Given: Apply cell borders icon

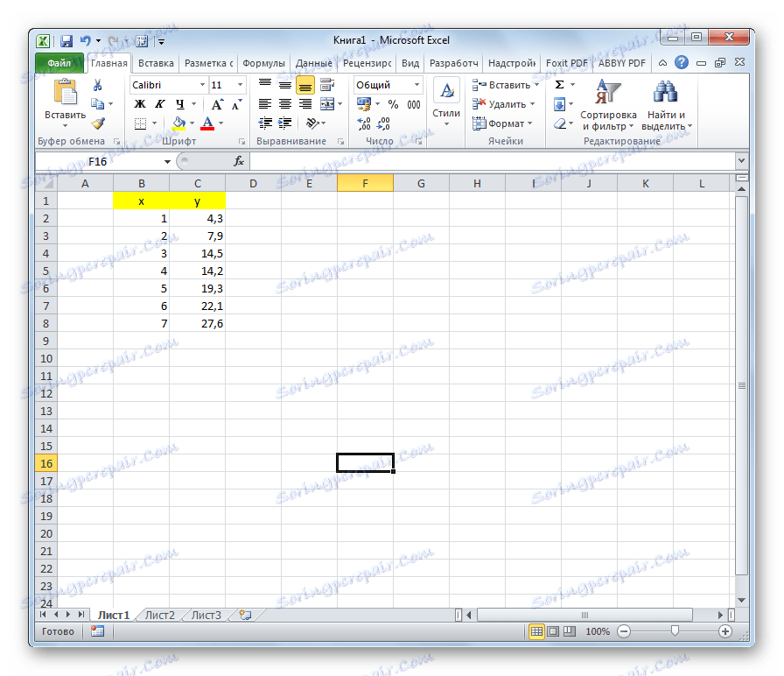Looking at the screenshot, I should (x=141, y=123).
